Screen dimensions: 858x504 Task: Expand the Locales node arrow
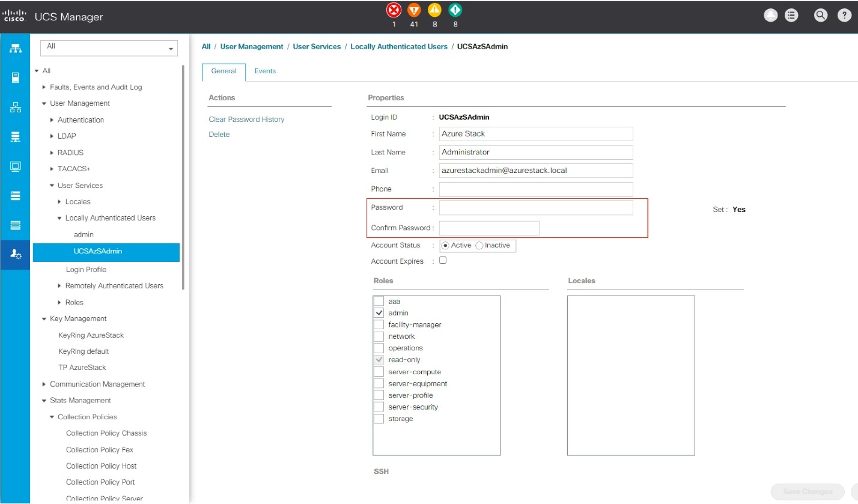(x=59, y=202)
